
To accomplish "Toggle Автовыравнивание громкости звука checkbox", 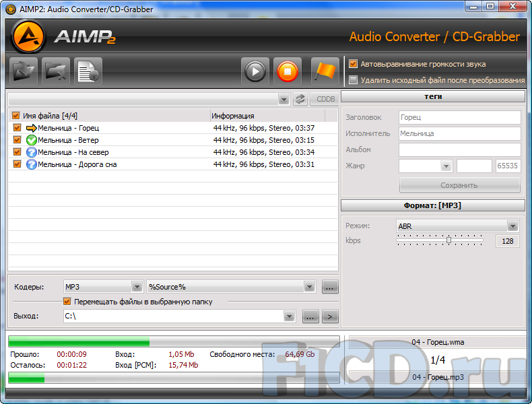I will click(x=353, y=64).
